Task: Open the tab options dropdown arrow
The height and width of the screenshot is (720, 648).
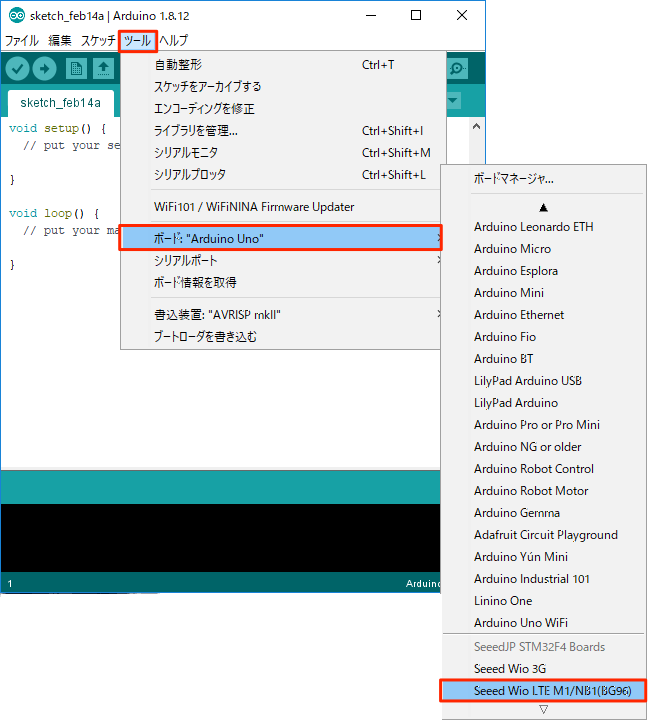Action: pyautogui.click(x=453, y=101)
